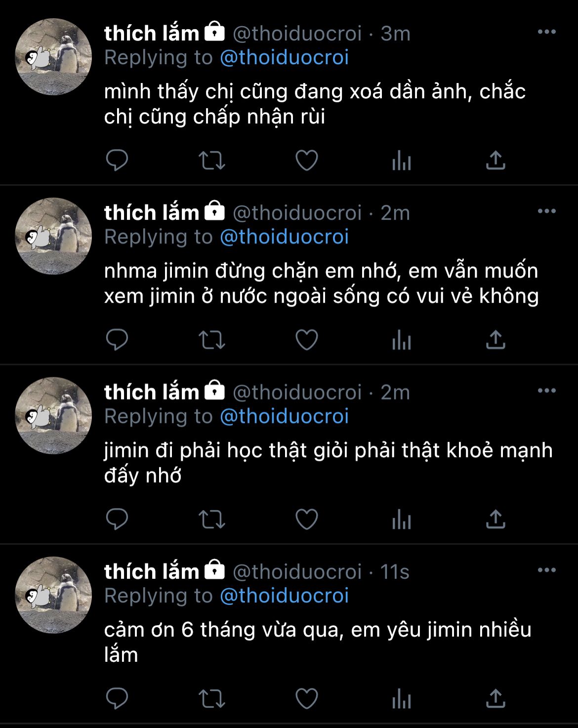578x728 pixels.
Task: Retweet the 'jimin đi phải học' tweet
Action: coord(211,519)
